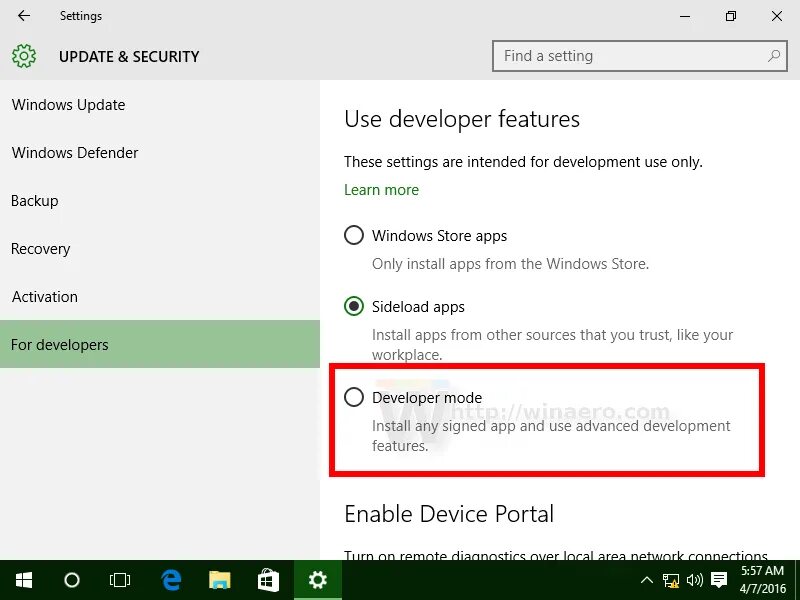
Task: Click the UPDATE & SECURITY heading
Action: pyautogui.click(x=129, y=57)
